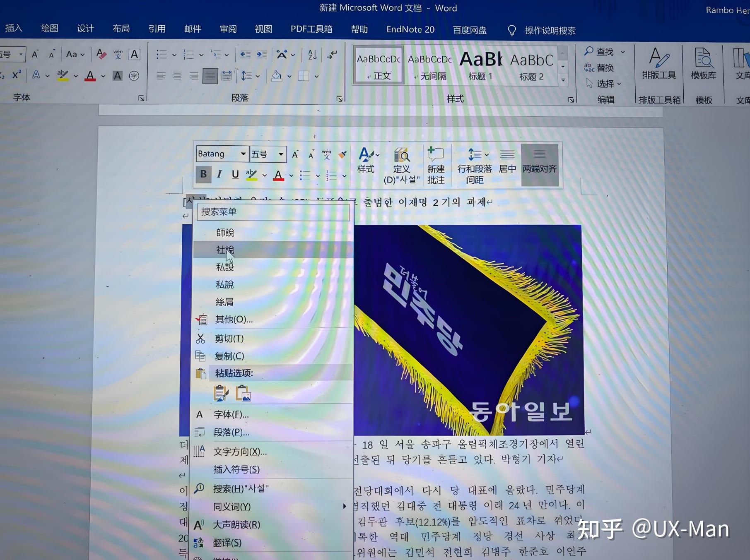Toggle ribbon Justify alignment
The width and height of the screenshot is (750, 560).
[210, 76]
